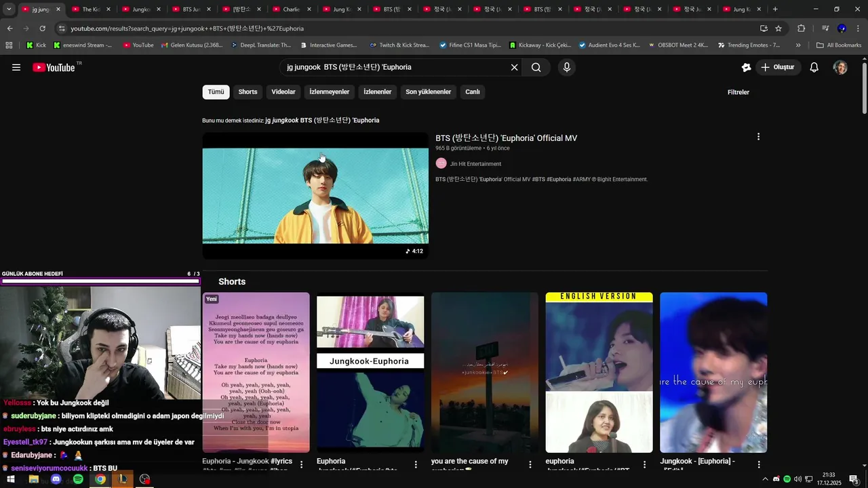Go to the YouTube home logo
Image resolution: width=868 pixels, height=488 pixels.
54,67
